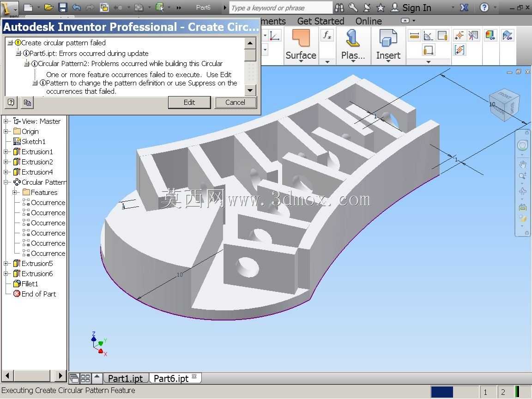Activate the Zoom magnifier in navigation bar

coord(522,176)
